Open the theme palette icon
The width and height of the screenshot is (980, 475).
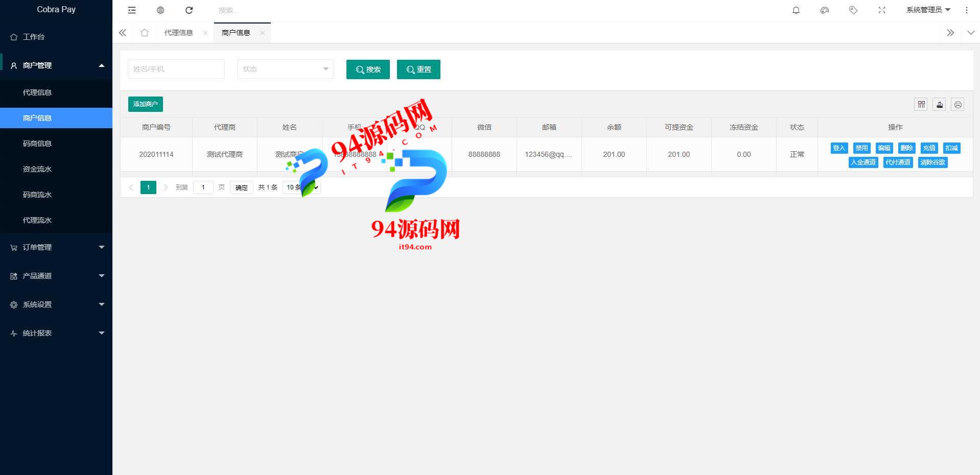[825, 10]
